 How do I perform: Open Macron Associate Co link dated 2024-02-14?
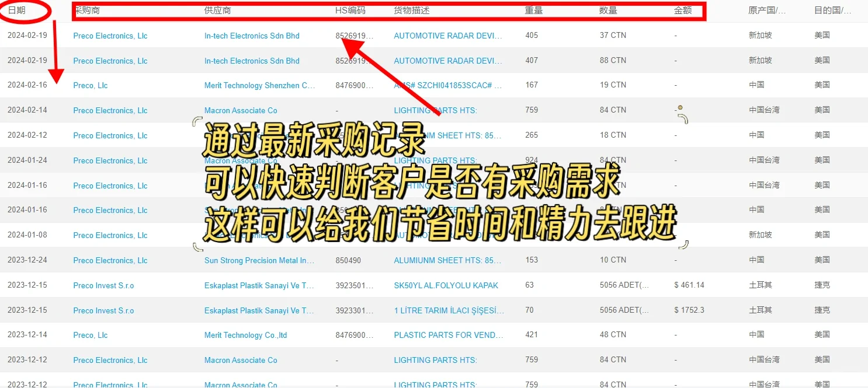(241, 110)
